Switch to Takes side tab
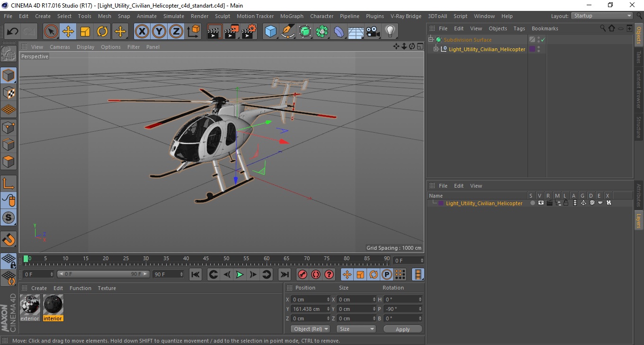The width and height of the screenshot is (644, 345). pyautogui.click(x=638, y=57)
